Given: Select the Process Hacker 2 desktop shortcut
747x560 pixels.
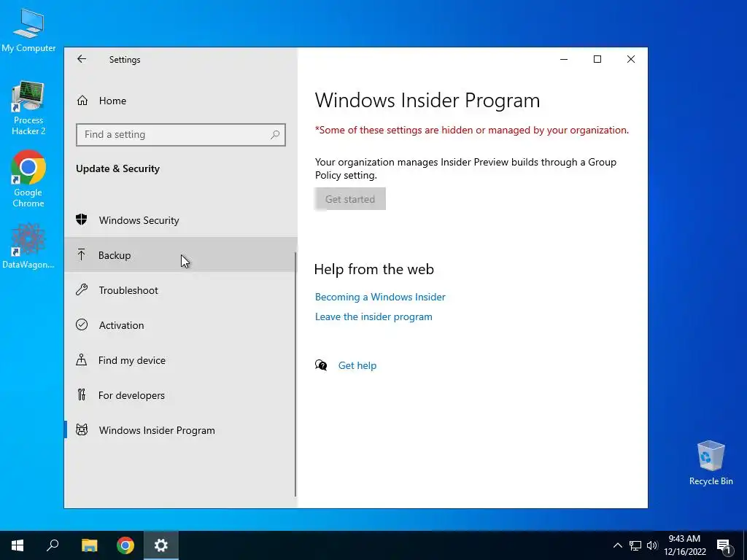Looking at the screenshot, I should 28,109.
